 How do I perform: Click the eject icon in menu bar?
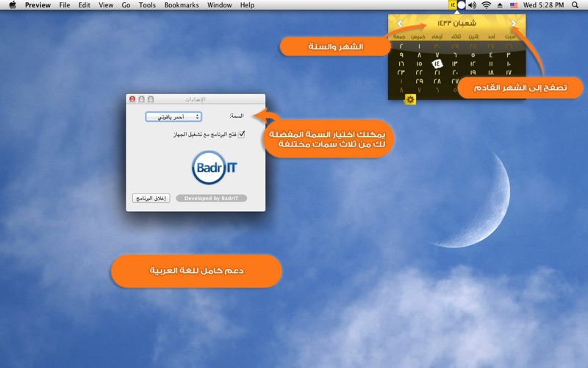pyautogui.click(x=500, y=5)
